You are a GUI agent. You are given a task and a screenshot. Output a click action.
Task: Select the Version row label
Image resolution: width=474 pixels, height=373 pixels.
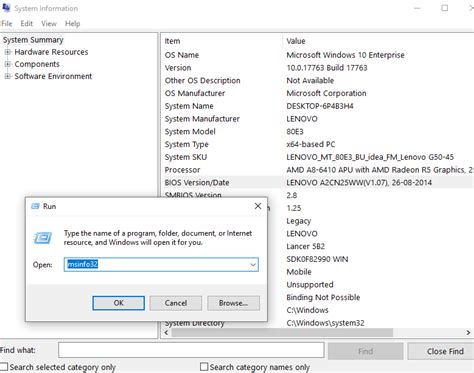point(178,68)
